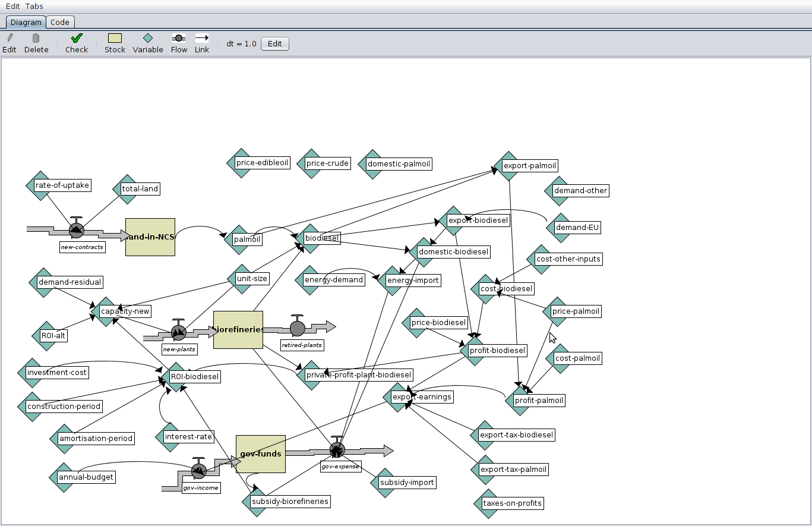The width and height of the screenshot is (812, 526).
Task: Click the gov-income flow valve
Action: [x=198, y=470]
